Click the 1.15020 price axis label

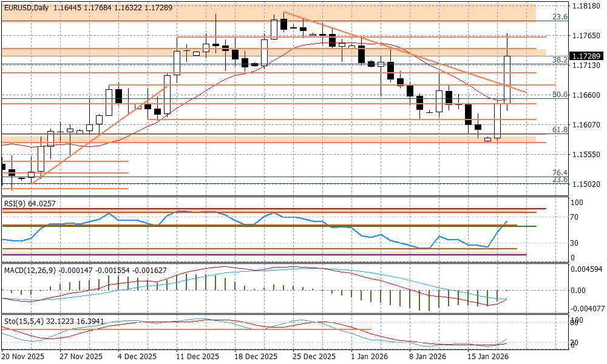tap(586, 184)
